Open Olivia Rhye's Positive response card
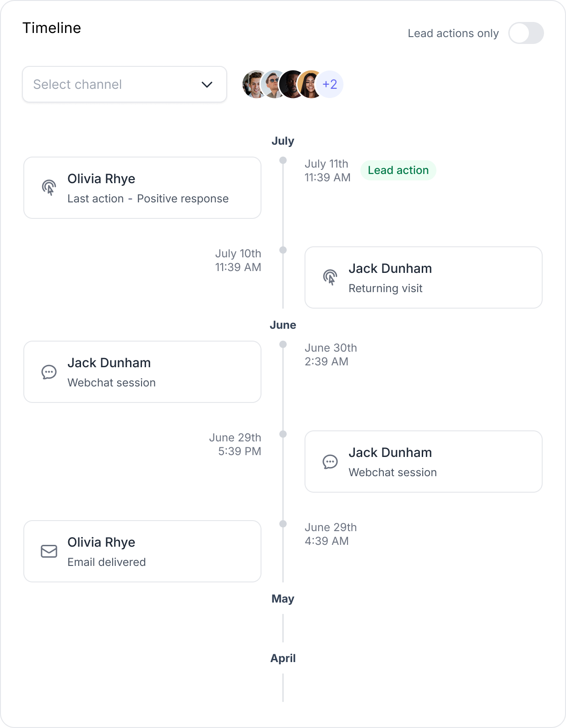 (142, 188)
